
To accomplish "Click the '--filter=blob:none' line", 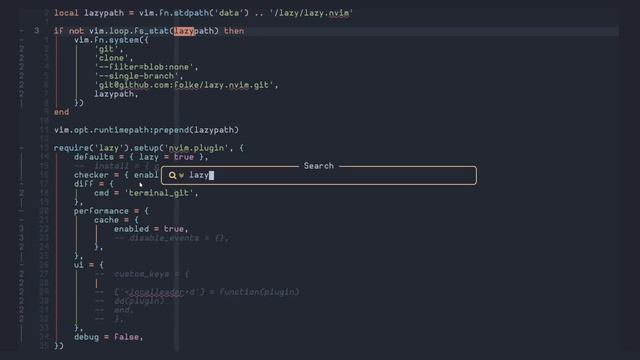I will pyautogui.click(x=146, y=67).
